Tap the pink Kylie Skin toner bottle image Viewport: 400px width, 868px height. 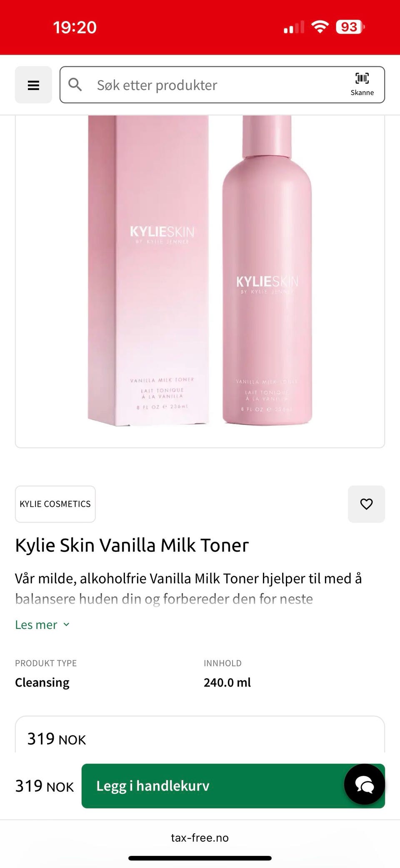coord(267,270)
